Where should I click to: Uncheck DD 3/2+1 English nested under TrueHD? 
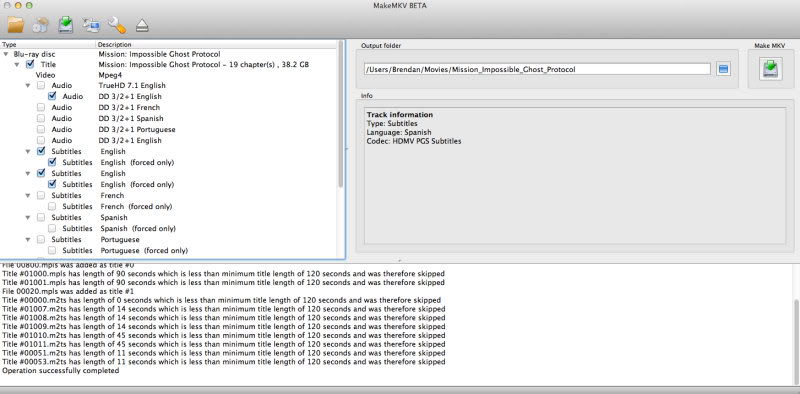[52, 96]
